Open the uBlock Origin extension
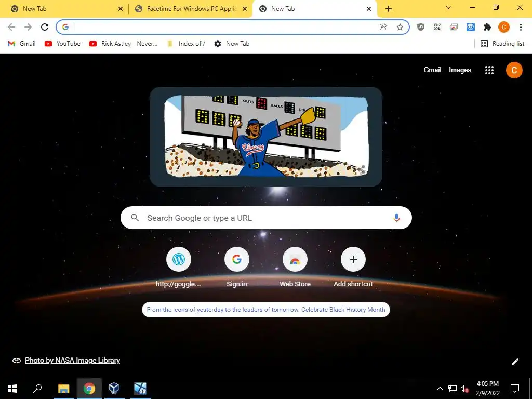532x399 pixels. (421, 27)
